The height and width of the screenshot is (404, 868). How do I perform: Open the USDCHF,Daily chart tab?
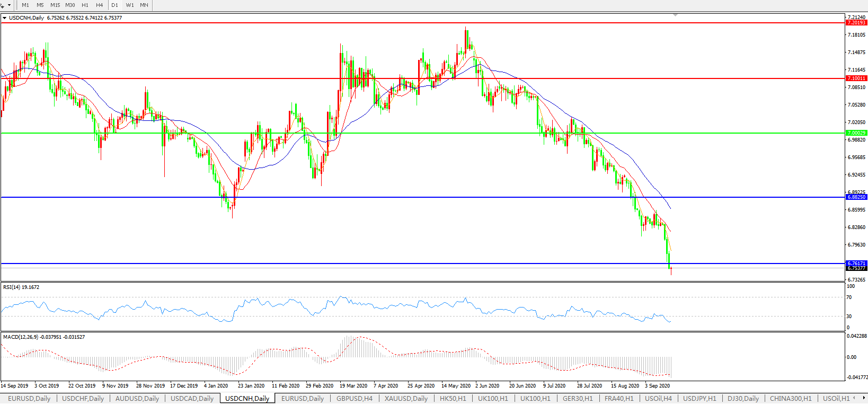click(83, 398)
